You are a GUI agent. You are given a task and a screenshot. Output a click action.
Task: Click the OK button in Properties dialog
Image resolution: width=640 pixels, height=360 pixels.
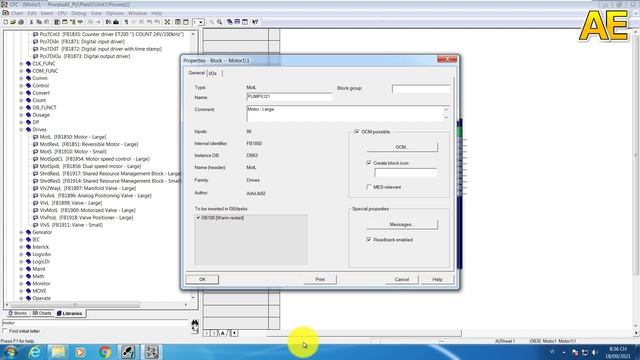coord(202,280)
